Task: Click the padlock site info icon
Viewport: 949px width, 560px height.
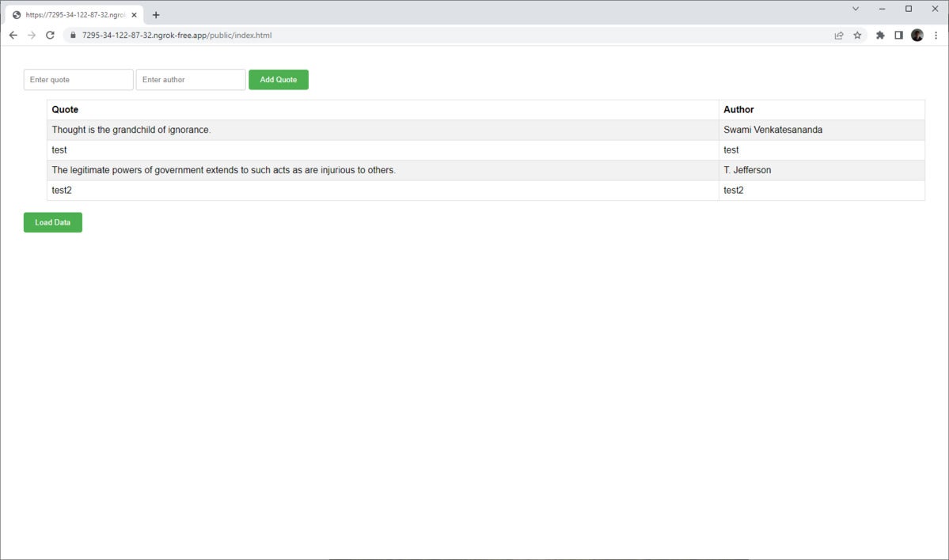Action: [x=74, y=35]
